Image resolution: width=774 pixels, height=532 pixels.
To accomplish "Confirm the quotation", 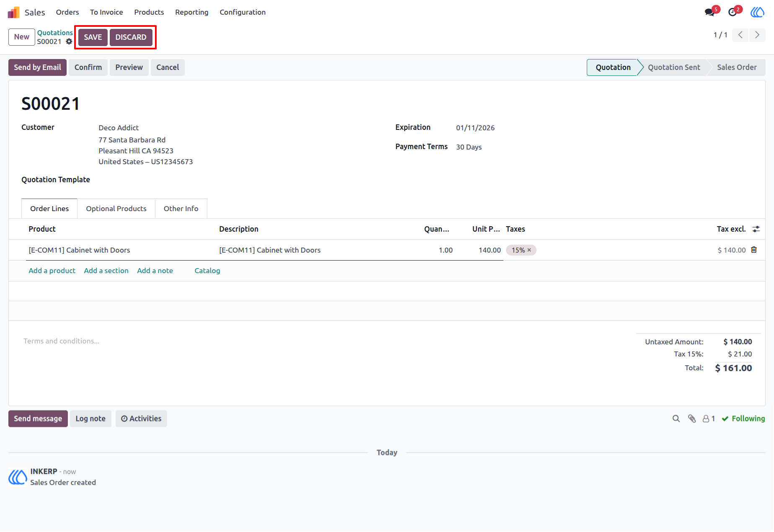I will tap(88, 67).
